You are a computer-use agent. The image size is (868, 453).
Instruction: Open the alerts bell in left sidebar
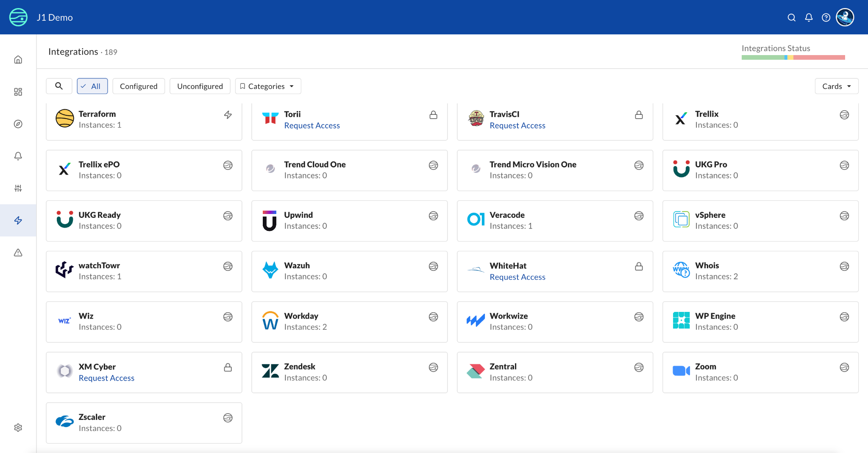tap(18, 156)
